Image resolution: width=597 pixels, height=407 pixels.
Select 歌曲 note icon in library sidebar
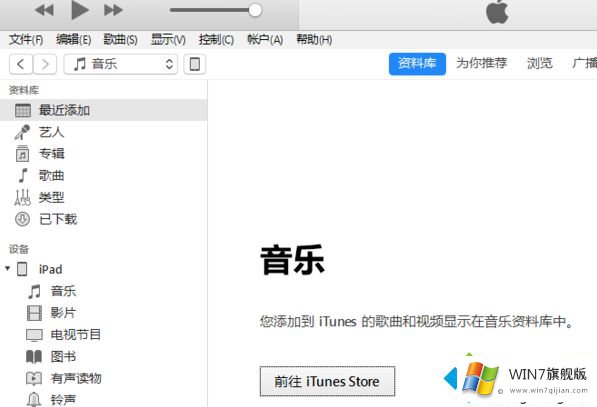pyautogui.click(x=23, y=176)
